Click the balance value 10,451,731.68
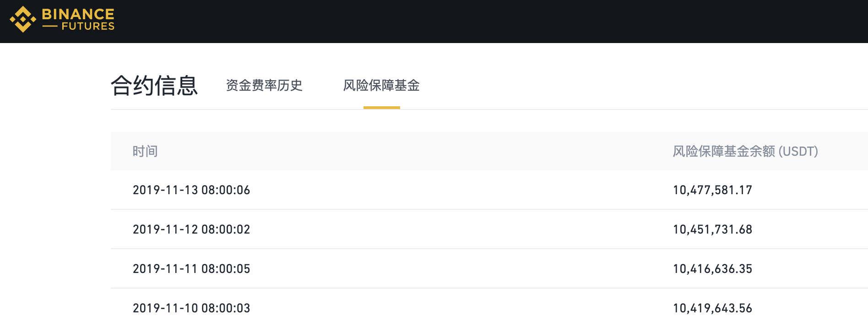Image resolution: width=868 pixels, height=327 pixels. (x=712, y=229)
